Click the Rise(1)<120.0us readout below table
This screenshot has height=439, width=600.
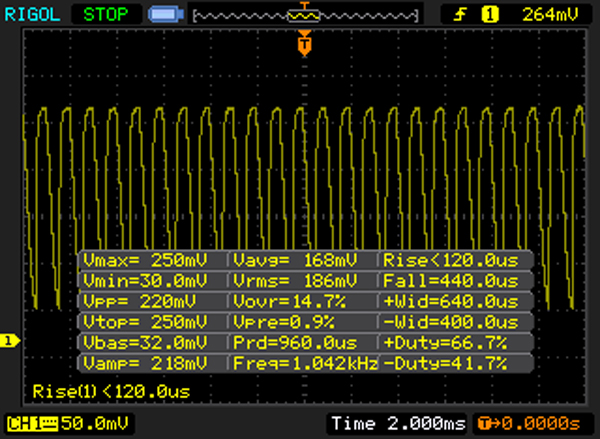click(x=110, y=391)
